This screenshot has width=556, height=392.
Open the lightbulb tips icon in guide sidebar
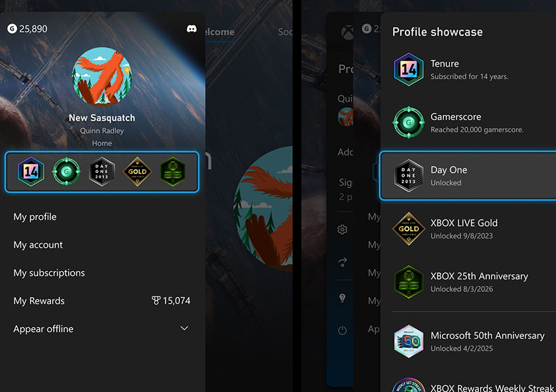point(342,298)
